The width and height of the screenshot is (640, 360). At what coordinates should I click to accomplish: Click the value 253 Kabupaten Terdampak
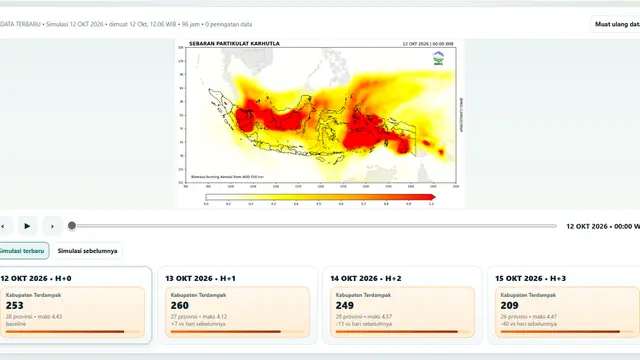pyautogui.click(x=15, y=305)
